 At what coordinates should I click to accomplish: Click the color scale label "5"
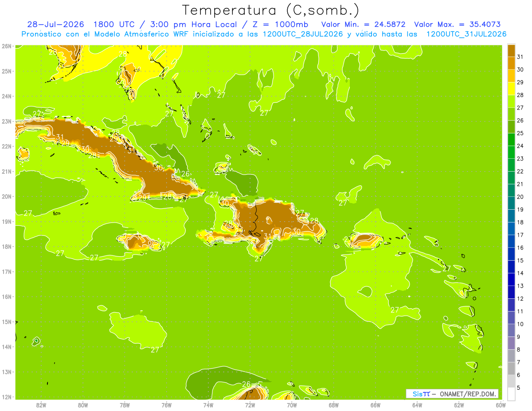tap(519, 388)
